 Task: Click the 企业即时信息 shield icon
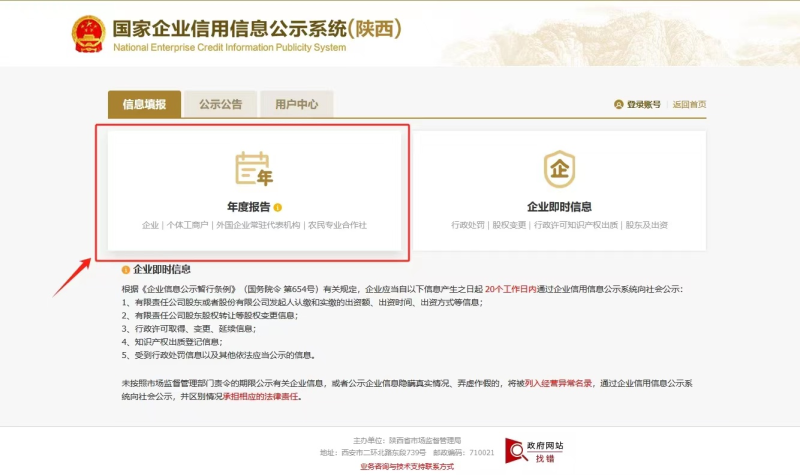pyautogui.click(x=559, y=169)
